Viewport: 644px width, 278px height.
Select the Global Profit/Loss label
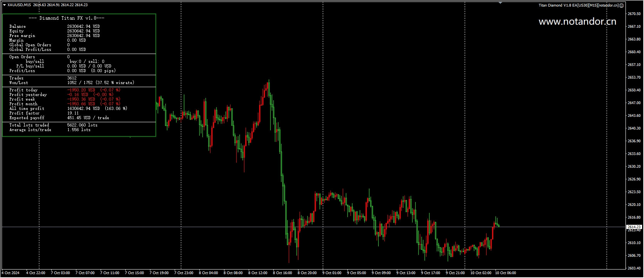tap(30, 50)
